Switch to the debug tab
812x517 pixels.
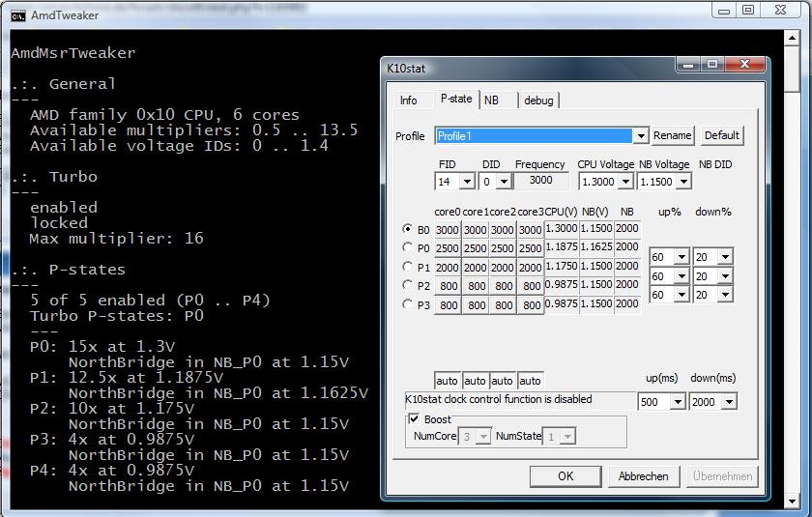[x=538, y=101]
